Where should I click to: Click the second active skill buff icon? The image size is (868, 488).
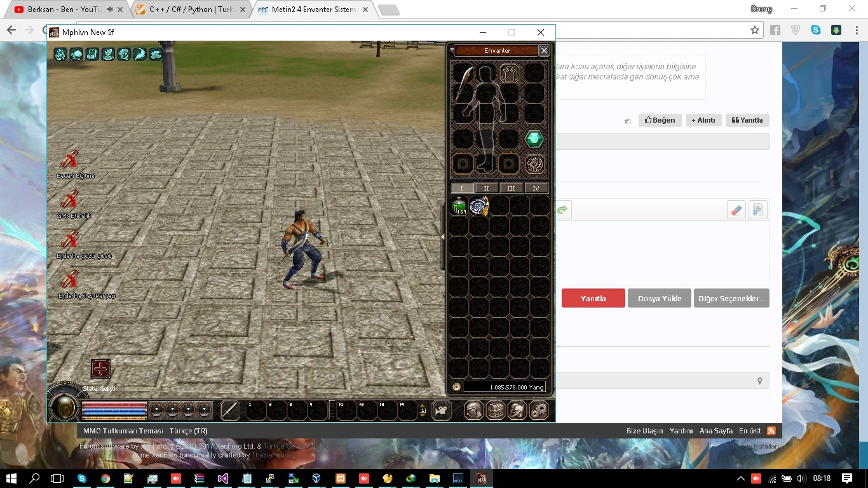[x=76, y=54]
